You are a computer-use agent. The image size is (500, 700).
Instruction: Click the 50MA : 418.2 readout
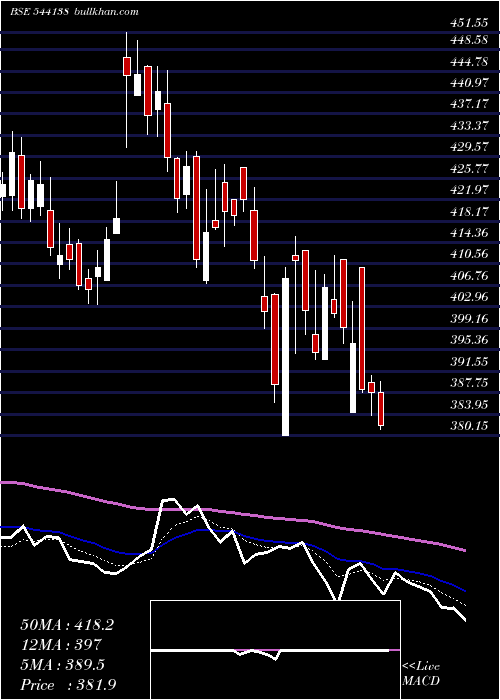(x=67, y=625)
